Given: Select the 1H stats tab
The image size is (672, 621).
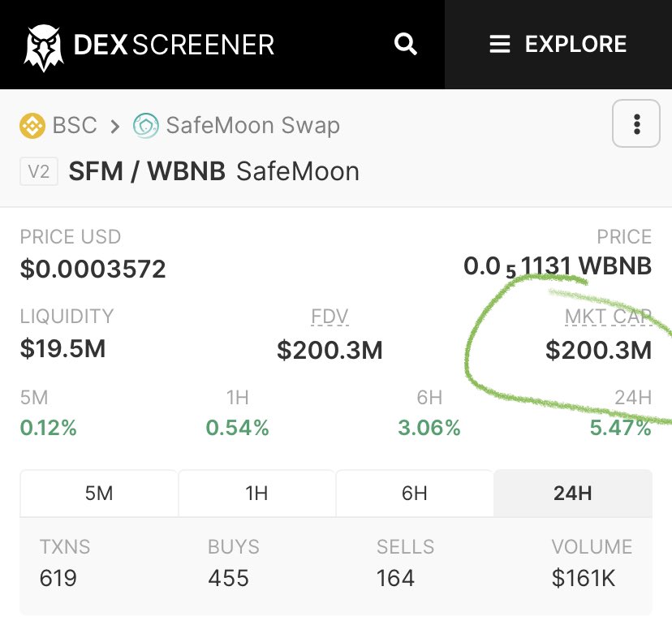Looking at the screenshot, I should click(256, 494).
